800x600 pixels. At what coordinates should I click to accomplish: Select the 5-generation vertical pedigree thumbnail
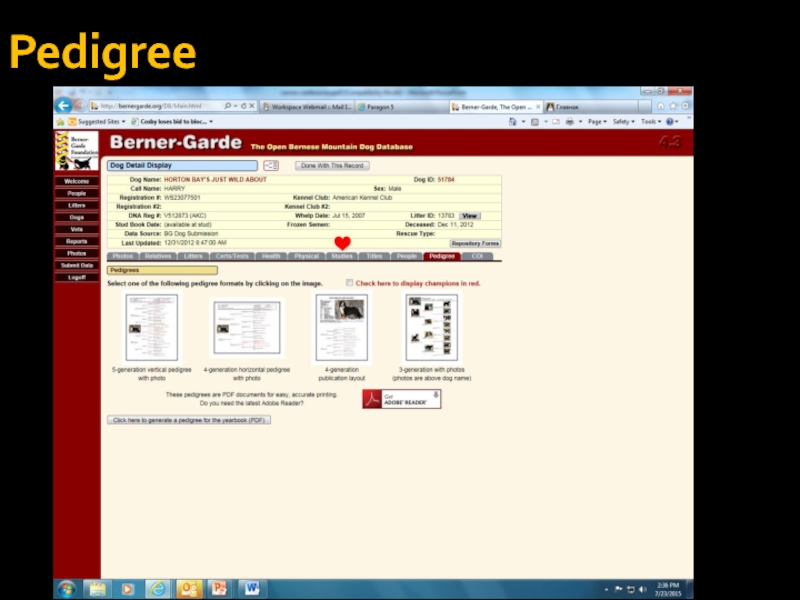point(152,327)
